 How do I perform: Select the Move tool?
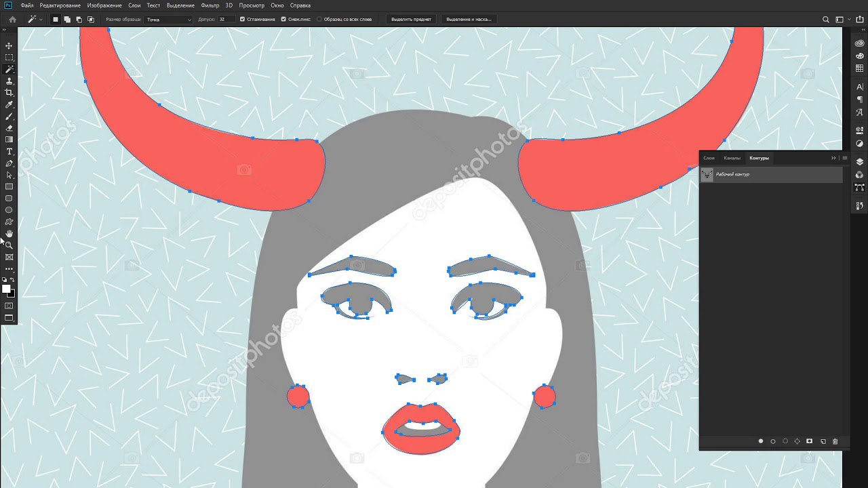click(9, 45)
